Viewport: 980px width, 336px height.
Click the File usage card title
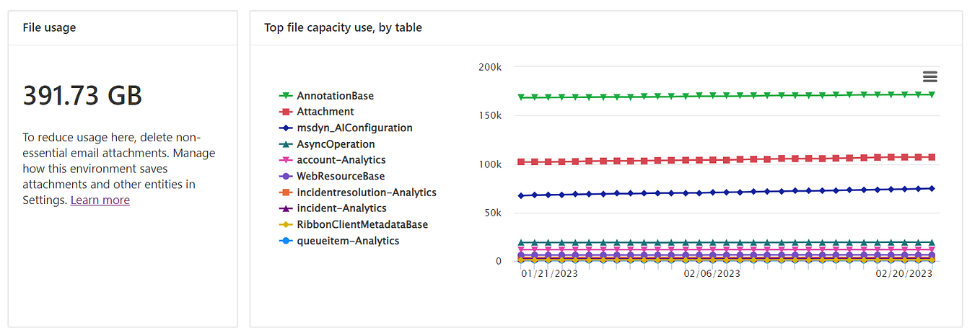coord(49,27)
